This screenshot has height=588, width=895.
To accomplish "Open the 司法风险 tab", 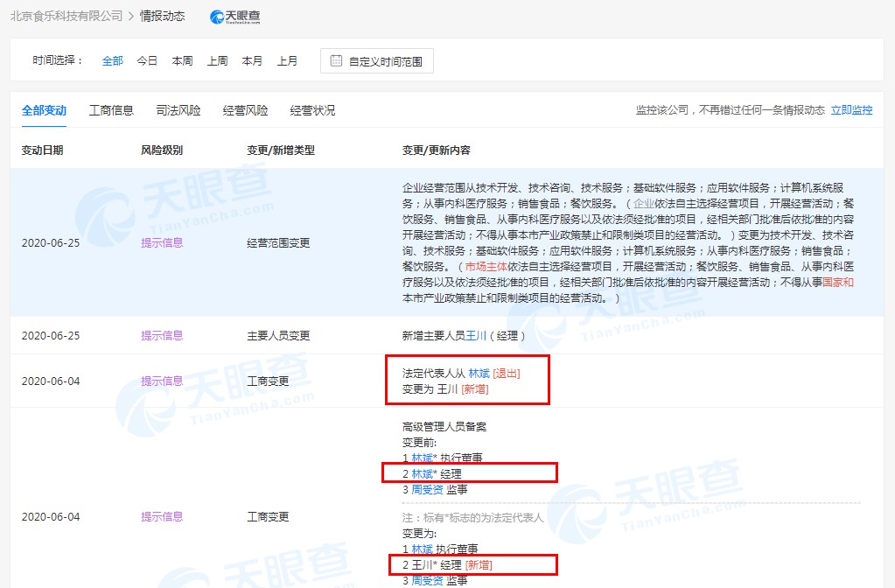I will coord(178,110).
